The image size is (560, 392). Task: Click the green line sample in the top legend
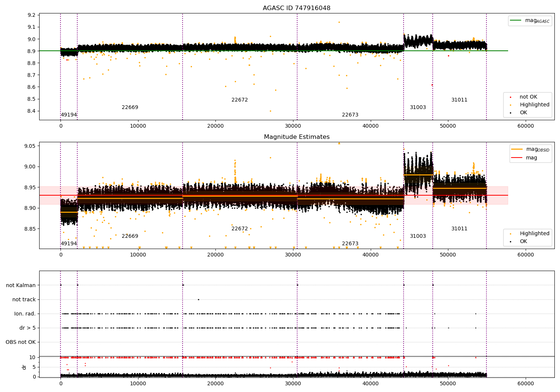pyautogui.click(x=516, y=21)
